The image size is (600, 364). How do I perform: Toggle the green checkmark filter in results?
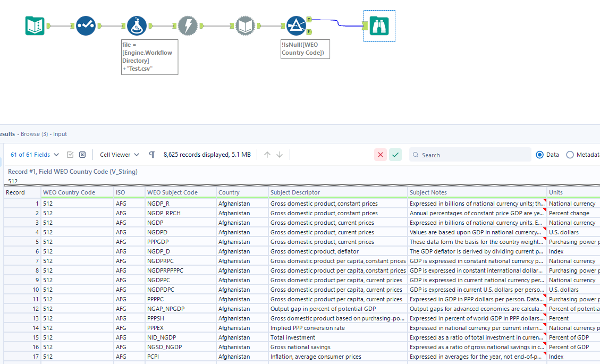pos(395,154)
